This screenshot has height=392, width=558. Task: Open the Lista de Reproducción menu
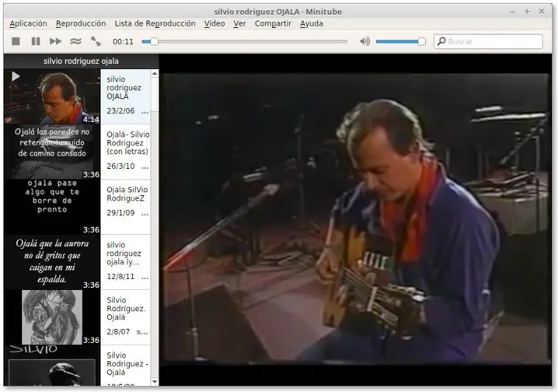point(155,23)
